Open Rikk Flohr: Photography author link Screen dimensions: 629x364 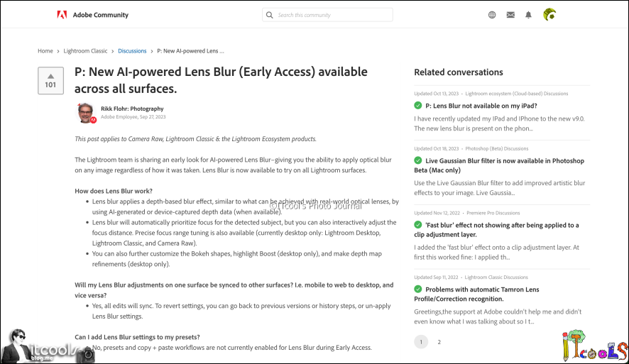[132, 109]
